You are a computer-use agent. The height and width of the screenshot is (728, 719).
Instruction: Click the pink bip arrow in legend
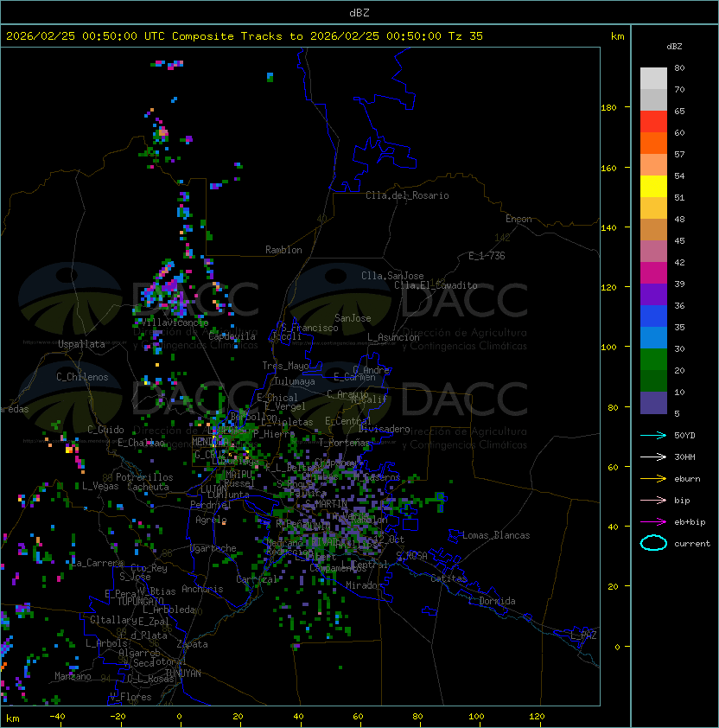pos(653,501)
